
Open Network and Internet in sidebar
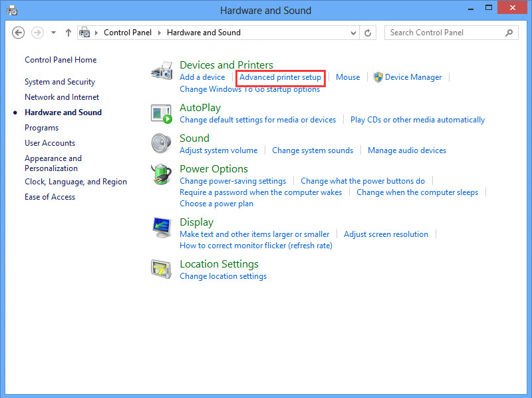point(62,97)
